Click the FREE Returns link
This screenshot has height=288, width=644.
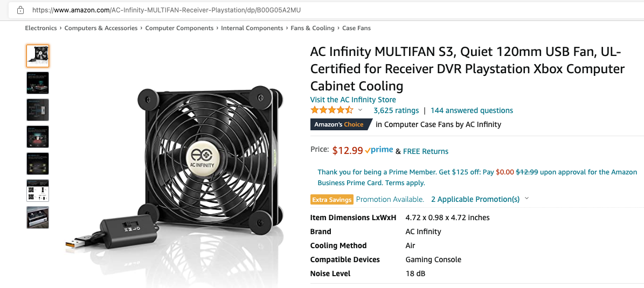[x=426, y=151]
